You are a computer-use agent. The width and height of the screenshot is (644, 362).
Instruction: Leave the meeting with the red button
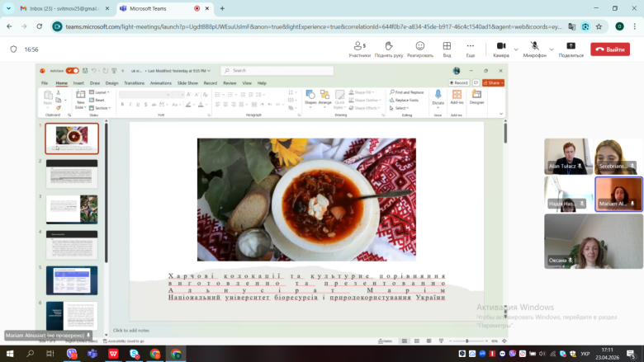610,49
